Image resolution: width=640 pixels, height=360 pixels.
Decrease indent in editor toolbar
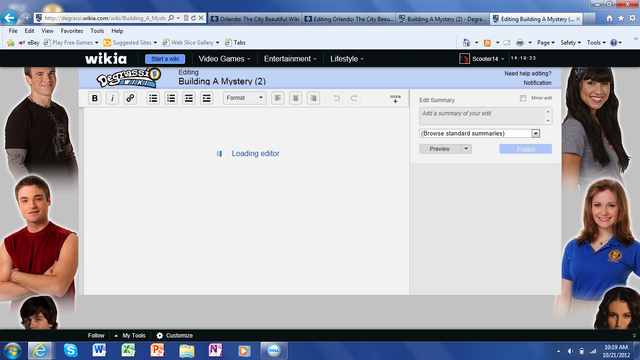pyautogui.click(x=189, y=98)
